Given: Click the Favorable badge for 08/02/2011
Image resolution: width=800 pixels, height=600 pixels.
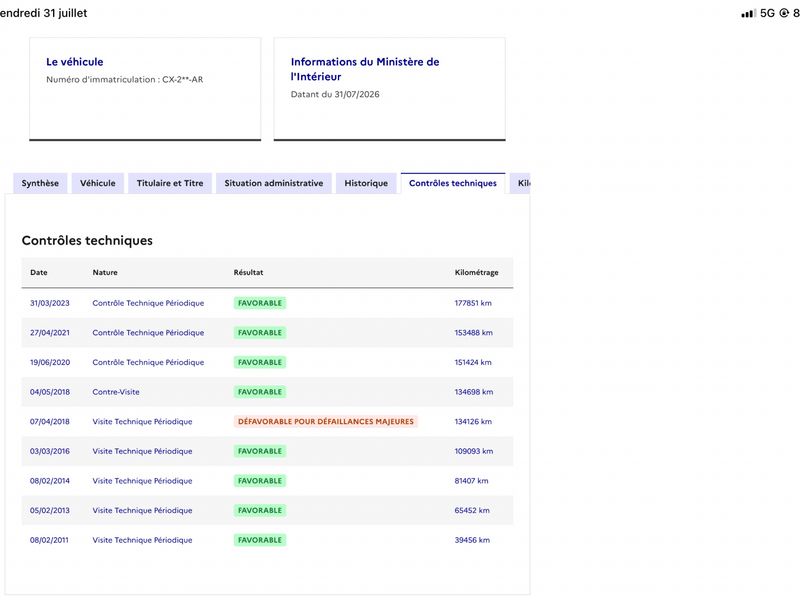Looking at the screenshot, I should pos(260,540).
